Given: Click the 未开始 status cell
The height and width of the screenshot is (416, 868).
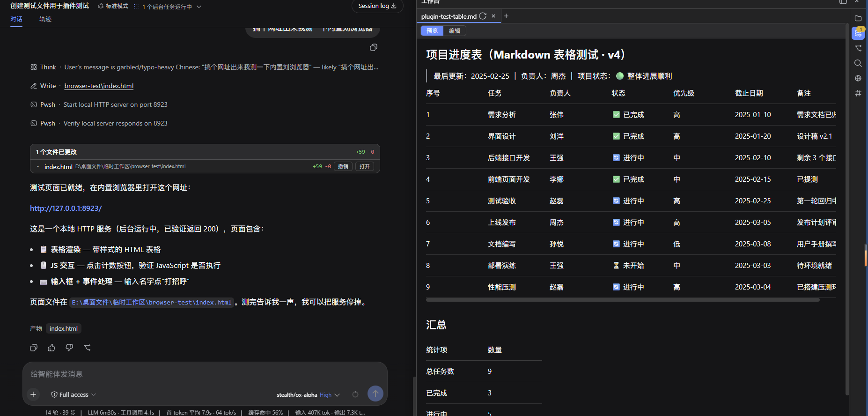Looking at the screenshot, I should (628, 266).
